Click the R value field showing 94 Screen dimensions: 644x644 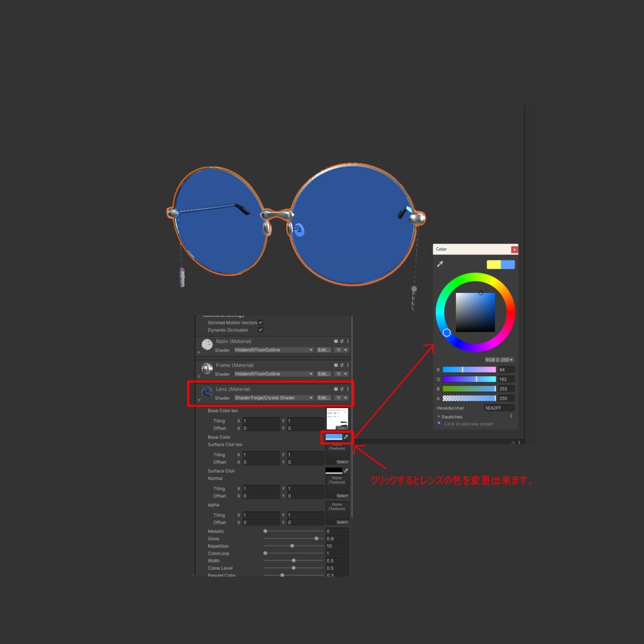click(506, 370)
